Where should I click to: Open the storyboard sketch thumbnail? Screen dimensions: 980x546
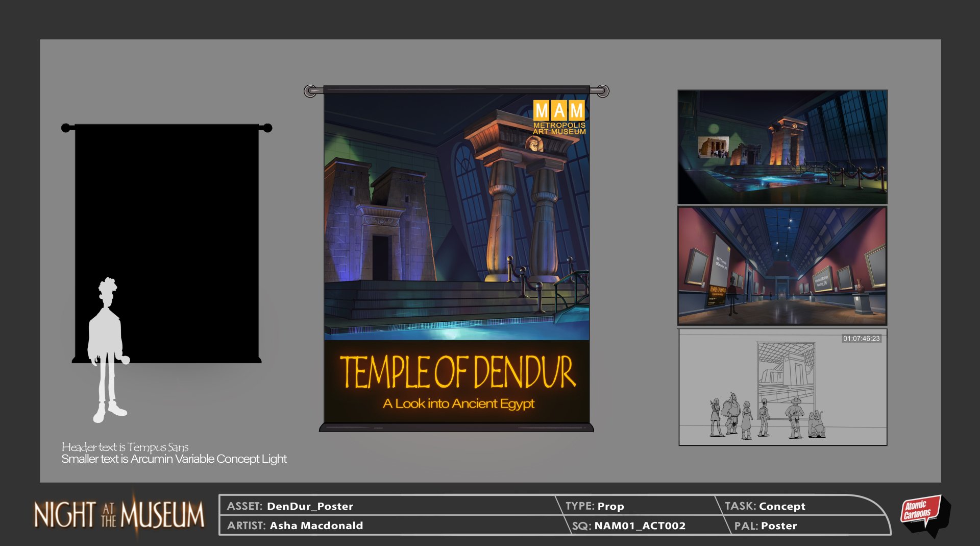click(782, 387)
